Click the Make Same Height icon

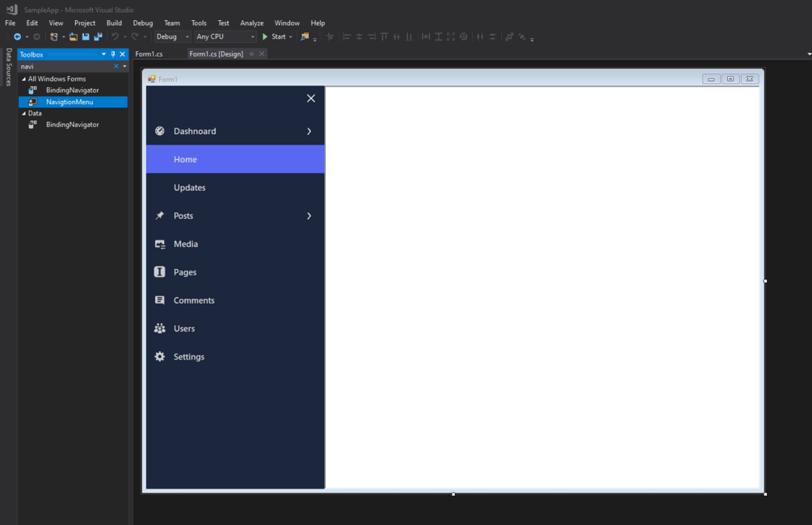point(439,37)
